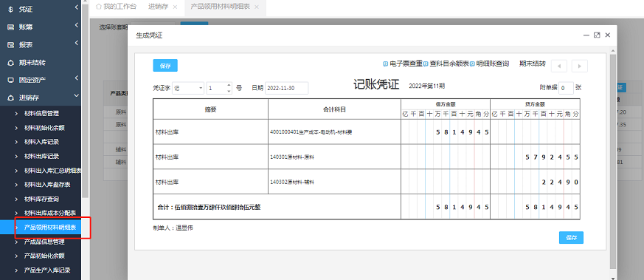Open 材料出库成本分配表 in sidebar
The image size is (644, 280).
point(50,214)
